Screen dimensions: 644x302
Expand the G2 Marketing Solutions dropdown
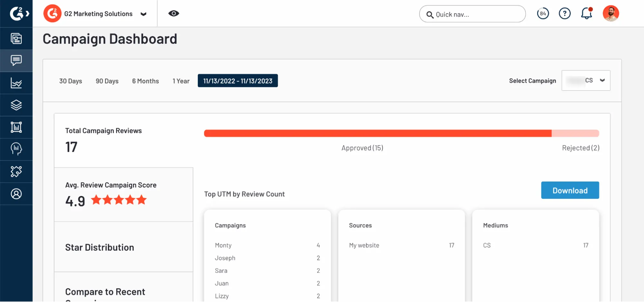(144, 14)
